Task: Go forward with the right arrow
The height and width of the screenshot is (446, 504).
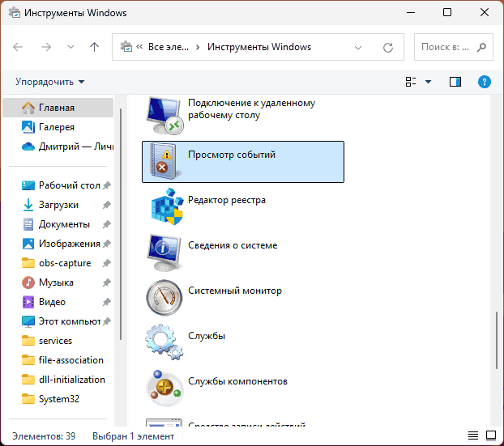Action: pyautogui.click(x=46, y=47)
